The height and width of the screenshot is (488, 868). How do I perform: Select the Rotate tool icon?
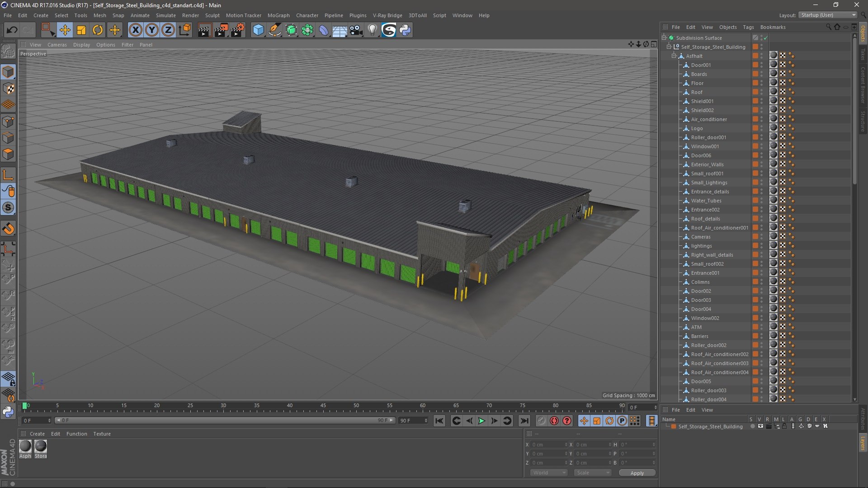click(x=98, y=30)
